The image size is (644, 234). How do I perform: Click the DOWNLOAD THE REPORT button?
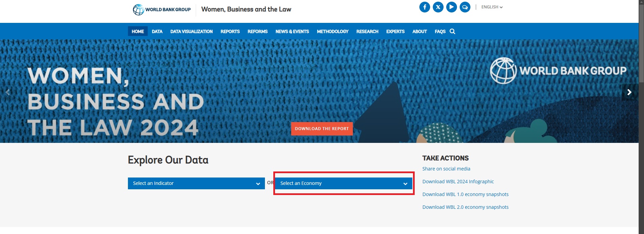pyautogui.click(x=322, y=129)
